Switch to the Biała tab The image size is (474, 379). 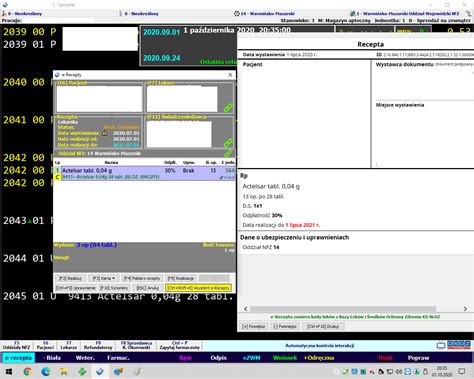pyautogui.click(x=53, y=358)
